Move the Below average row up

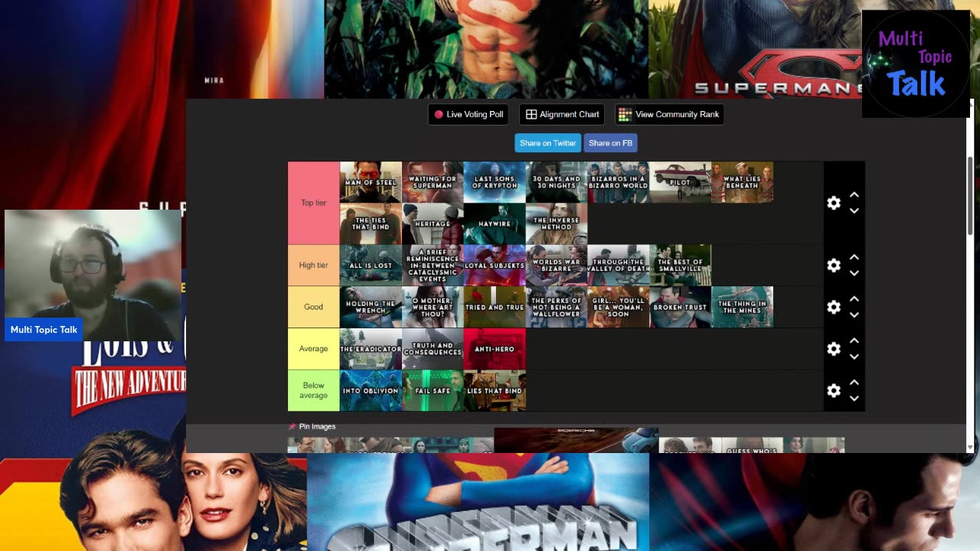point(854,383)
